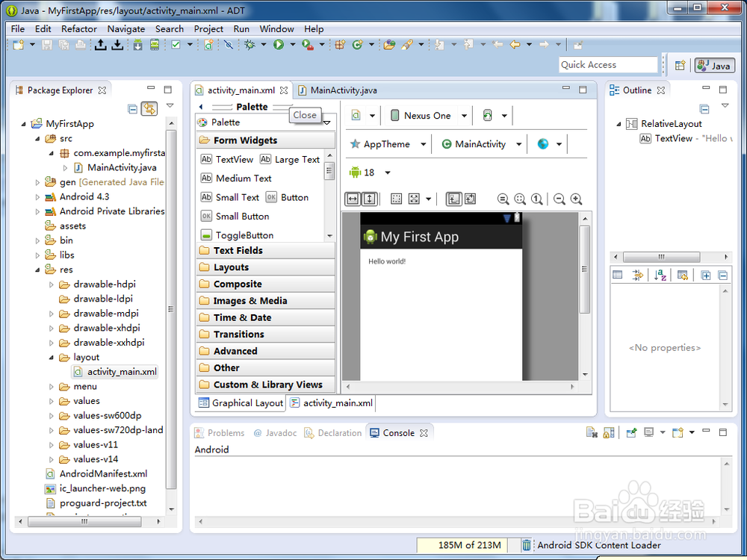Open the Android API 18 version dropdown
This screenshot has height=560, width=747.
tap(388, 173)
